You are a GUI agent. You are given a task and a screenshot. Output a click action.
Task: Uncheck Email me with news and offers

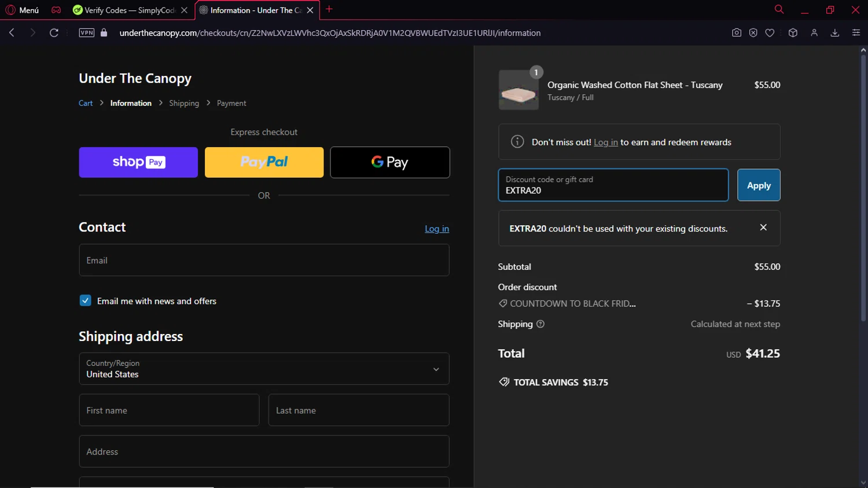(85, 300)
